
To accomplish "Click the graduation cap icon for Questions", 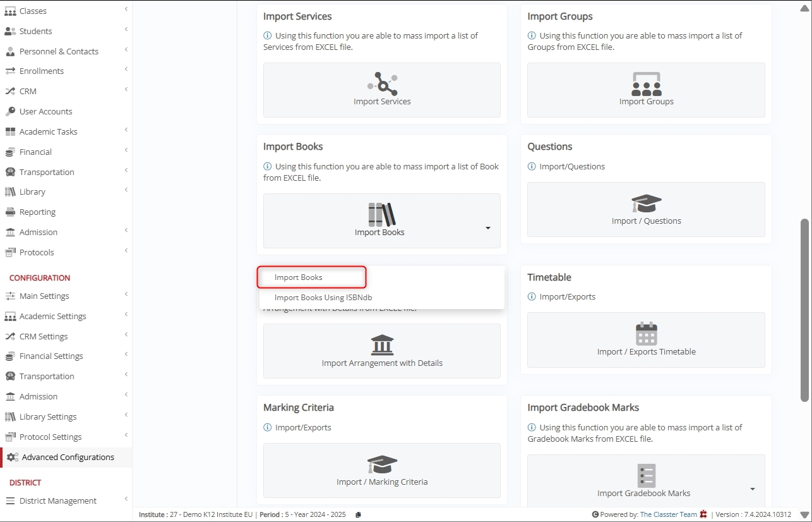I will click(646, 203).
